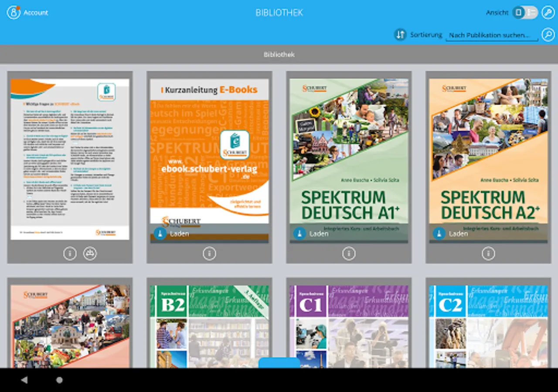Show info for the 'Wichtige Fragen' document
Viewport: 558px width, 392px height.
click(70, 253)
